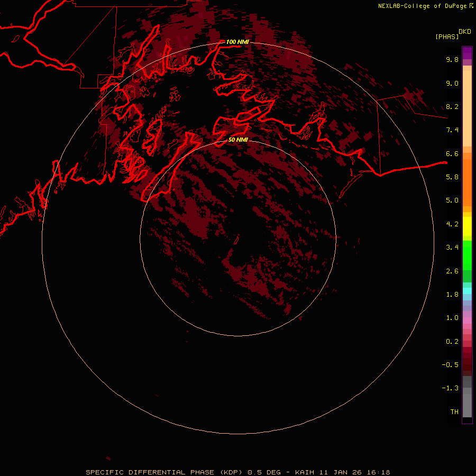The image size is (476, 476).
Task: Click the TH threshold label
Action: coord(454,412)
